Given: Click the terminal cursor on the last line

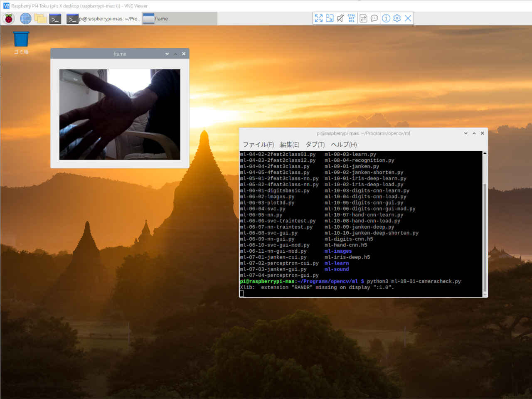Looking at the screenshot, I should (x=241, y=293).
